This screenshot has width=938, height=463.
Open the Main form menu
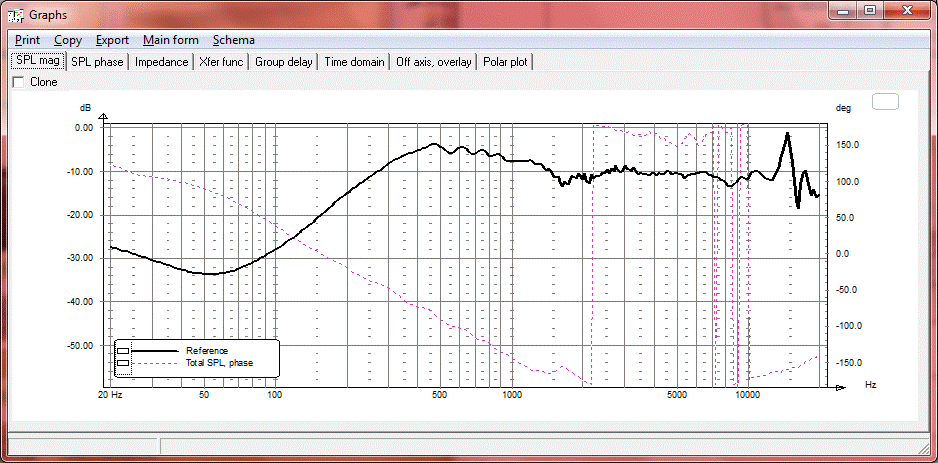coord(170,40)
